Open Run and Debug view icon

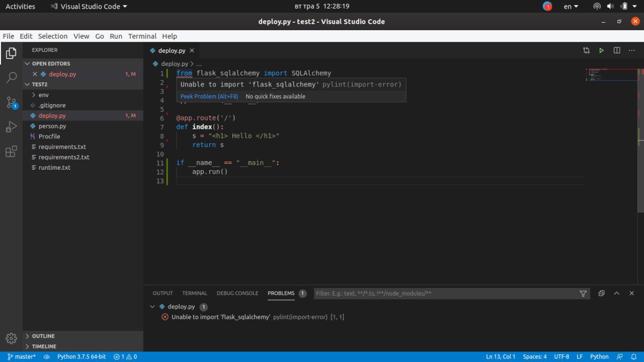tap(11, 127)
